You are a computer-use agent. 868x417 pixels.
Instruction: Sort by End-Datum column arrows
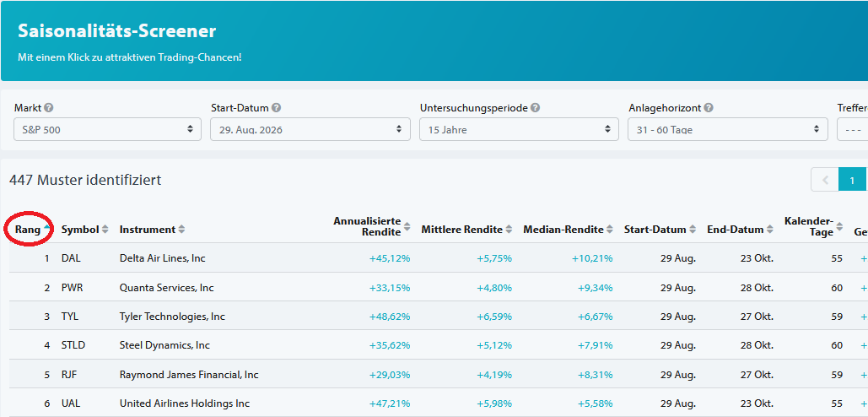click(x=770, y=230)
